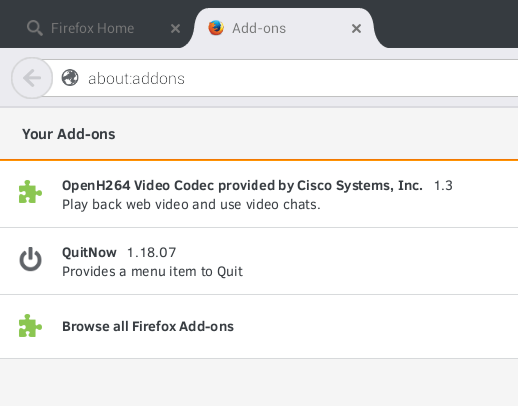Open the QuitNow add-on details
This screenshot has height=406, width=518.
[259, 261]
